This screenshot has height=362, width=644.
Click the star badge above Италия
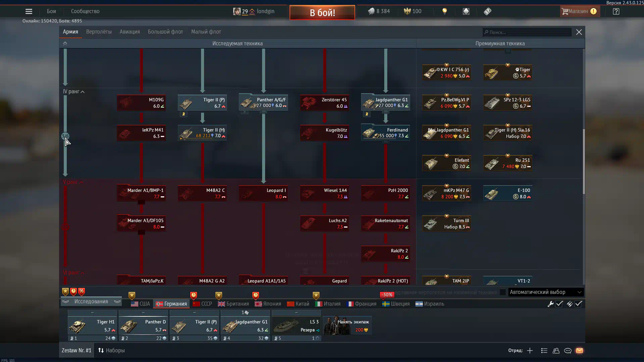[x=316, y=296]
